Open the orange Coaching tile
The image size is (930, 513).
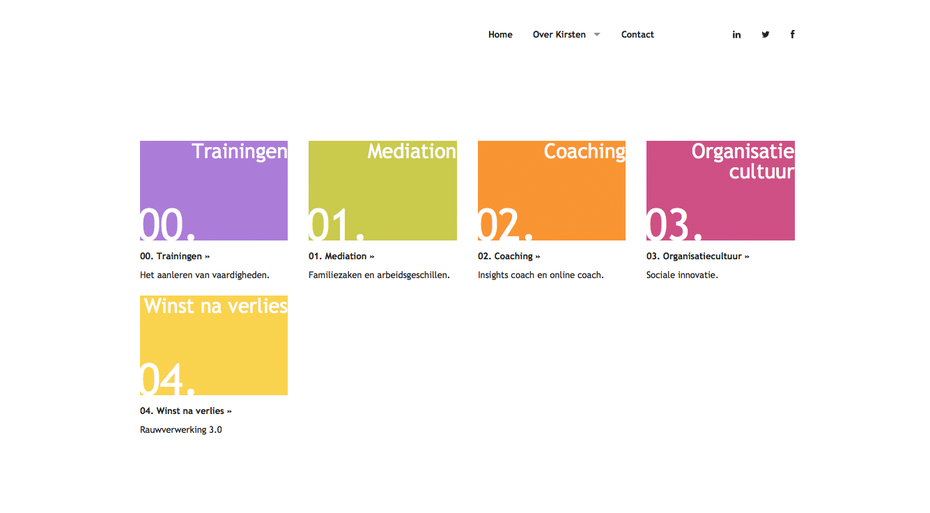[x=552, y=190]
